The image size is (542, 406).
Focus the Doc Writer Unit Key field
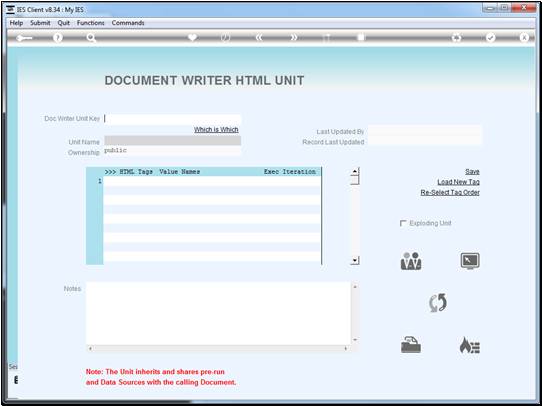(x=172, y=119)
